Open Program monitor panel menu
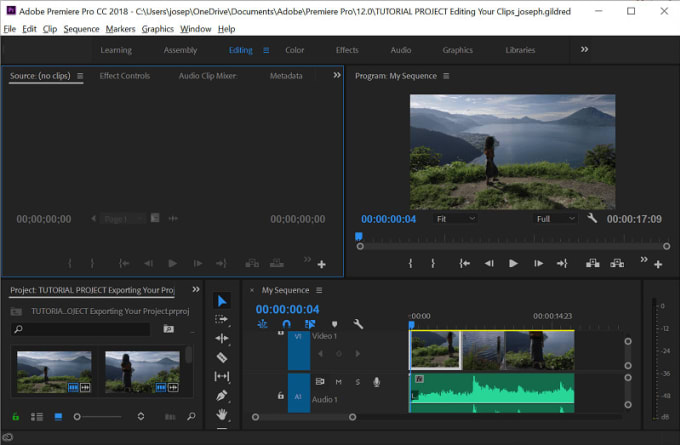The width and height of the screenshot is (680, 445). tap(446, 76)
